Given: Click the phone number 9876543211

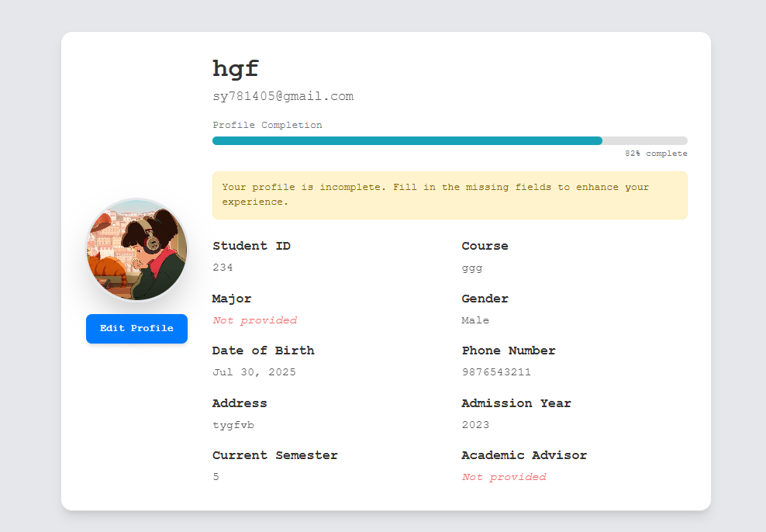Looking at the screenshot, I should [496, 372].
